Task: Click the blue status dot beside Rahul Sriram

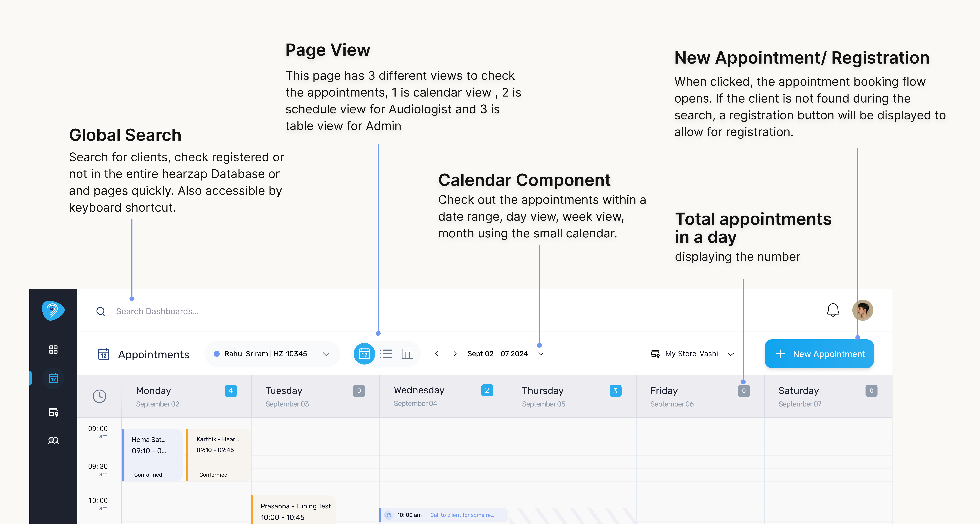Action: [x=217, y=354]
